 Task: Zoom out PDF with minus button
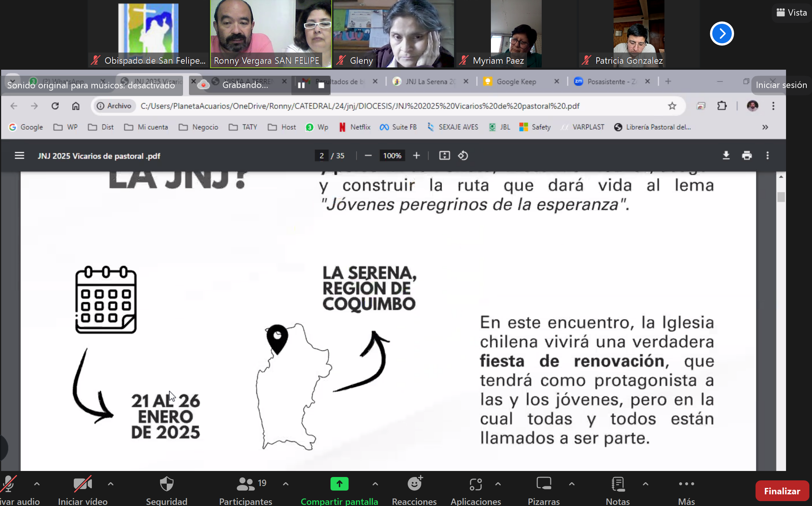tap(368, 156)
